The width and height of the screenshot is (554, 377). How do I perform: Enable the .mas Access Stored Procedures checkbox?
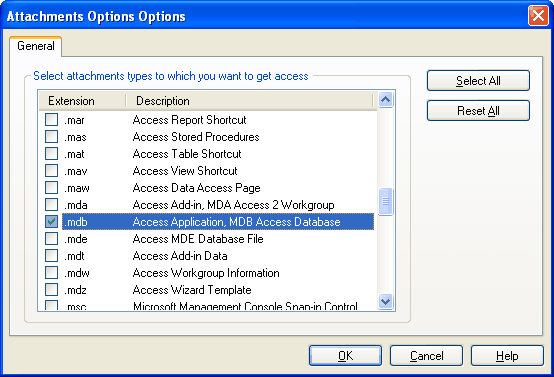51,137
